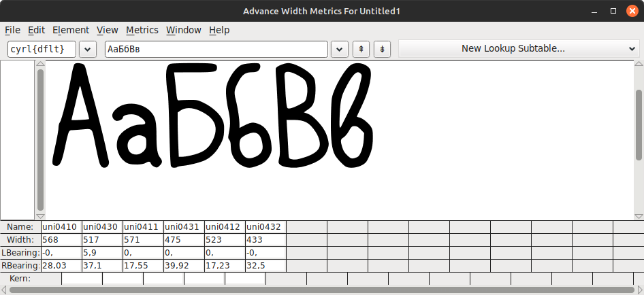Screen dimensions: 644x295
Task: Click the cyrl{dflt} script input field
Action: coord(42,49)
